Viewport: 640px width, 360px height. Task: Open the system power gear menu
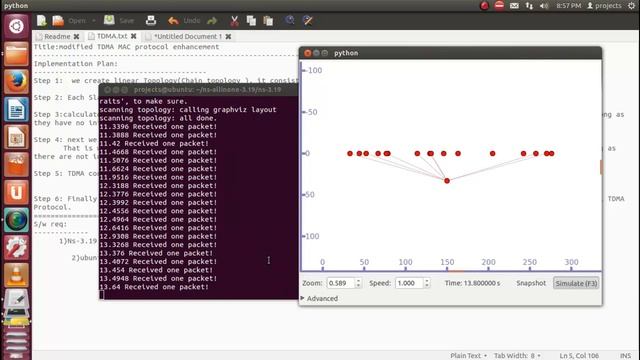point(631,6)
